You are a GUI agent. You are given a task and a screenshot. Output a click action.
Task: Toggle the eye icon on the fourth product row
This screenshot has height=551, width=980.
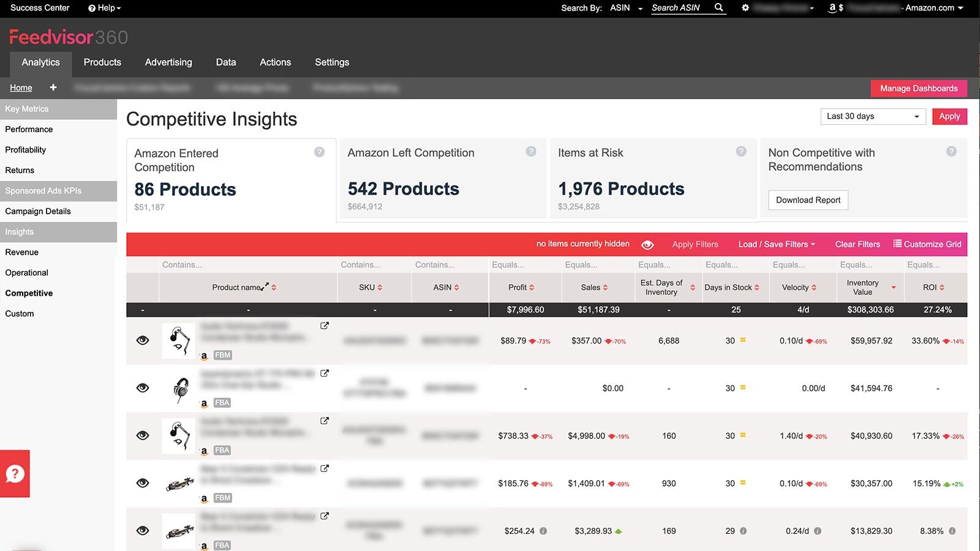143,483
